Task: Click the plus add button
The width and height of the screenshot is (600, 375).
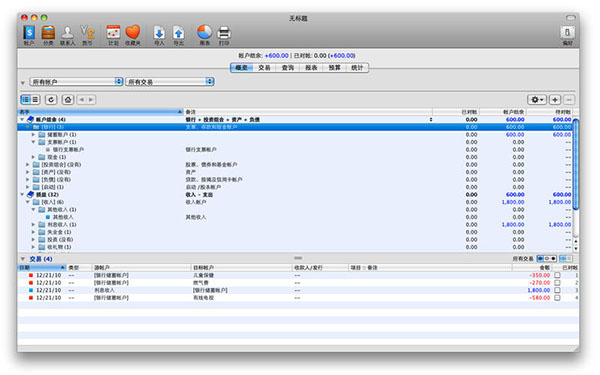Action: tap(555, 100)
